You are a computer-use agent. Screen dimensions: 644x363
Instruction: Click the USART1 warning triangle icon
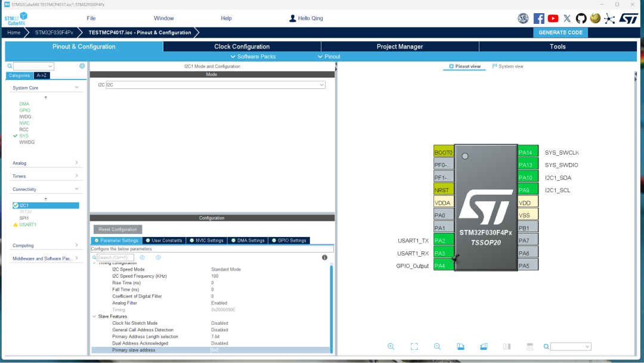16,224
